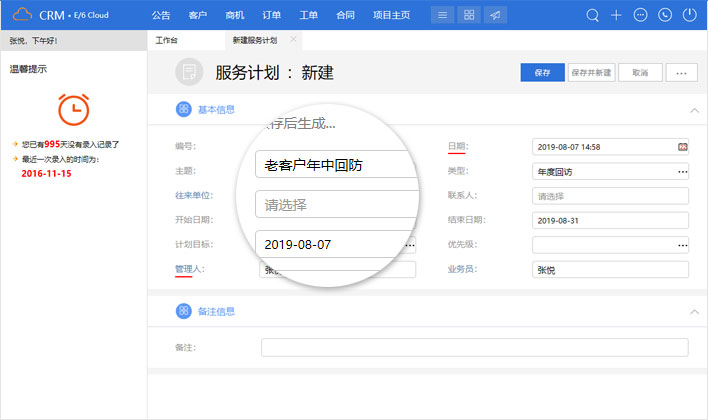Click the plus add icon in header
Screen dimensions: 708x420
tap(617, 15)
